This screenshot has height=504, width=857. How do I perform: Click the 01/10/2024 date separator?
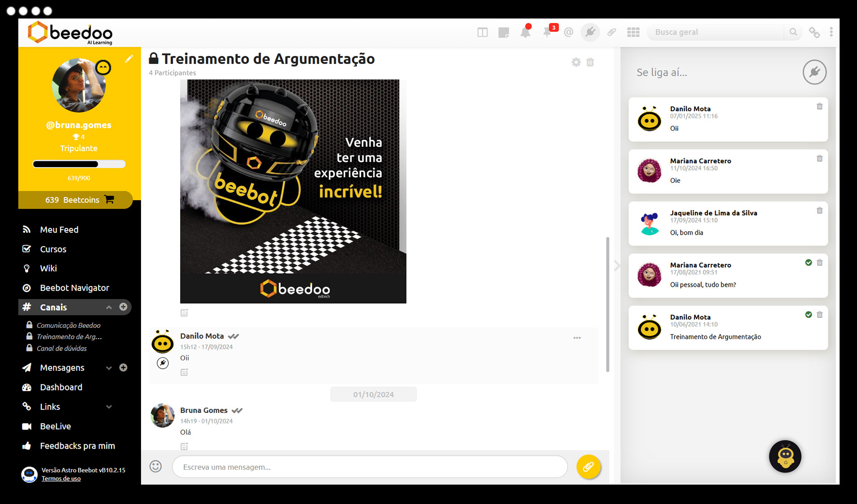click(373, 395)
